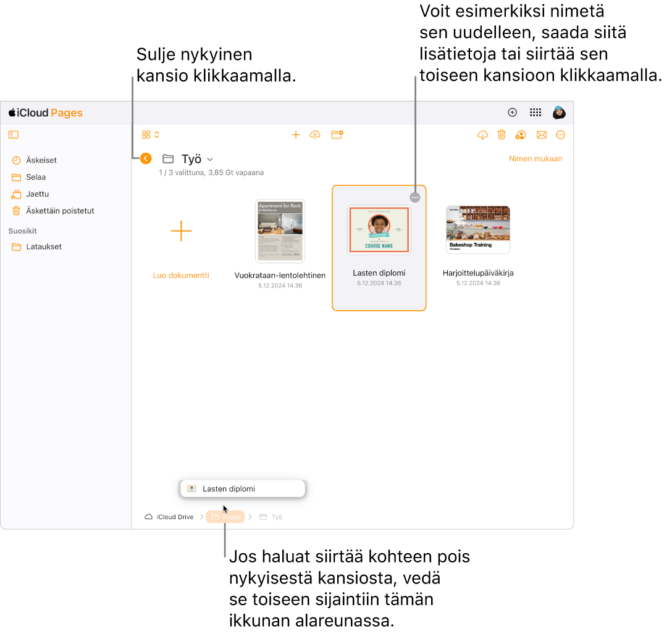
Task: Click the upload to cloud icon
Action: [x=315, y=135]
